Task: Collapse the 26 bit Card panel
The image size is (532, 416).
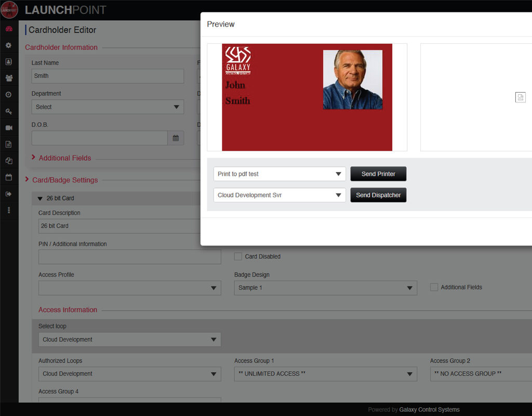Action: 41,199
